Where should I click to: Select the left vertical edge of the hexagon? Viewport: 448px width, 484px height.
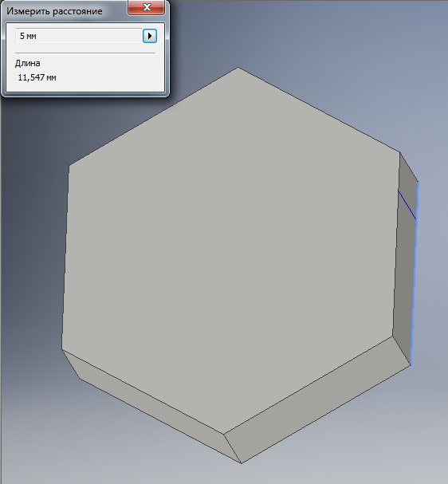coord(65,258)
